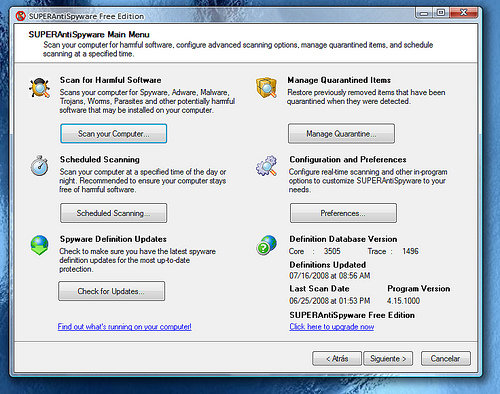
Task: Click the program version value 4.15.1000
Action: pos(403,301)
